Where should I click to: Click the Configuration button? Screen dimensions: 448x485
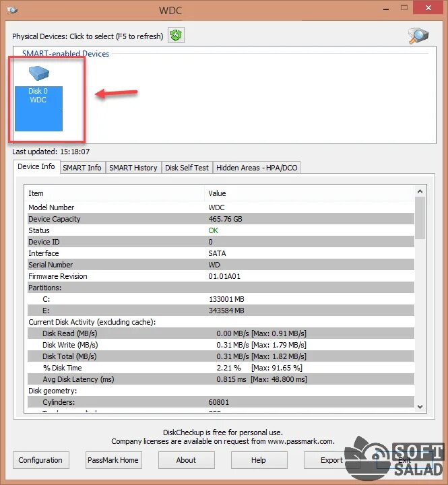[x=40, y=460]
